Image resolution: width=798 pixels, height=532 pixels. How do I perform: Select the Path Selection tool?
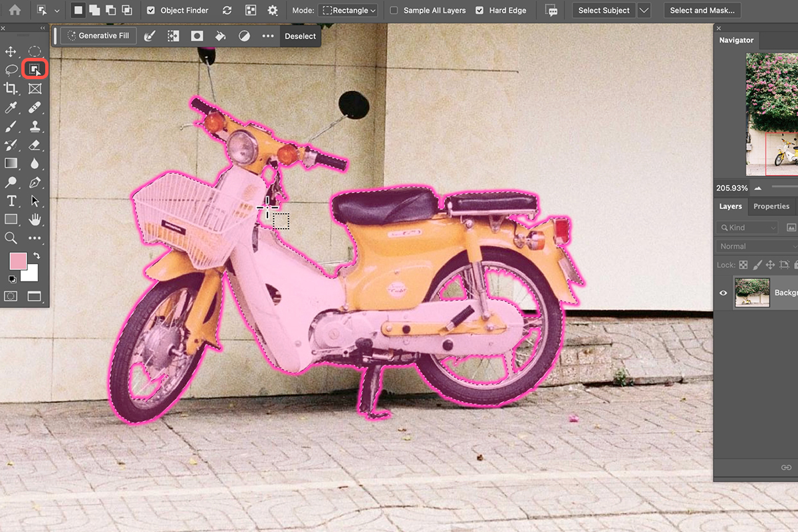tap(35, 201)
